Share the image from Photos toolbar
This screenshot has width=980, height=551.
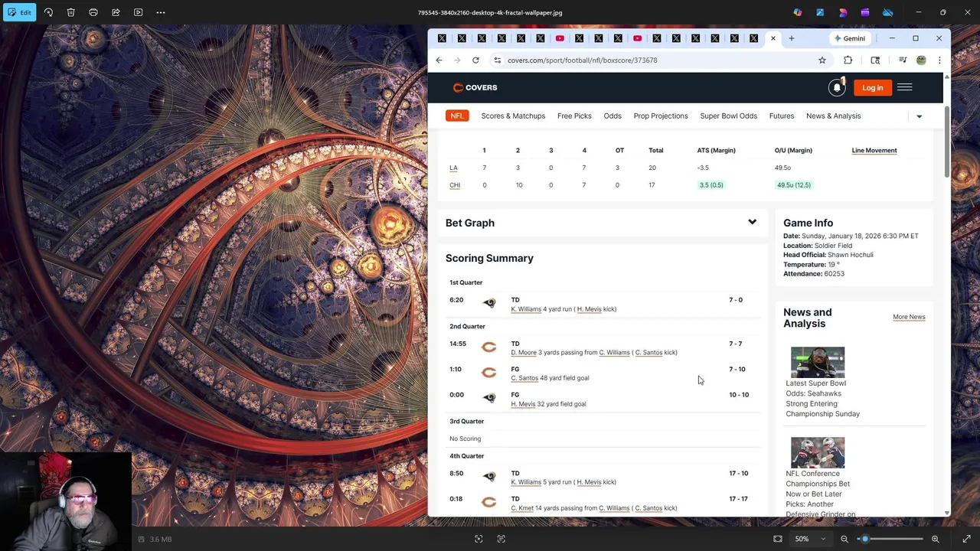[x=116, y=12]
